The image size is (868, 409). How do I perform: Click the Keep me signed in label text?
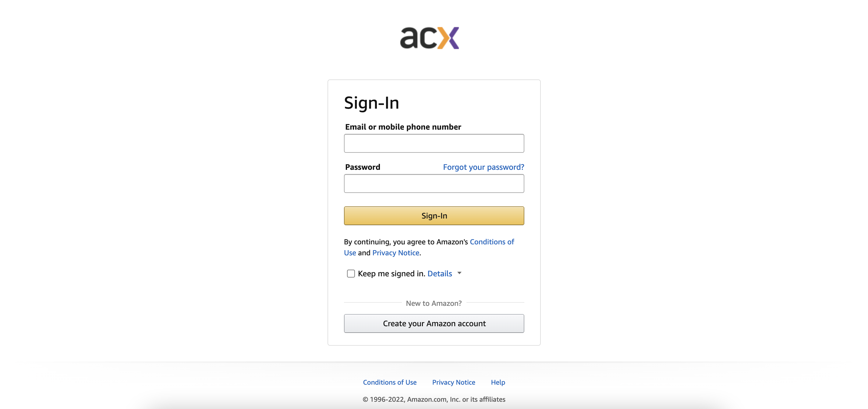coord(391,273)
